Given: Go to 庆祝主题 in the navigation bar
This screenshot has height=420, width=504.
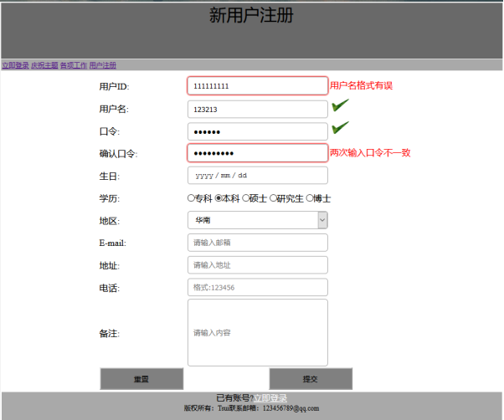Looking at the screenshot, I should point(44,65).
